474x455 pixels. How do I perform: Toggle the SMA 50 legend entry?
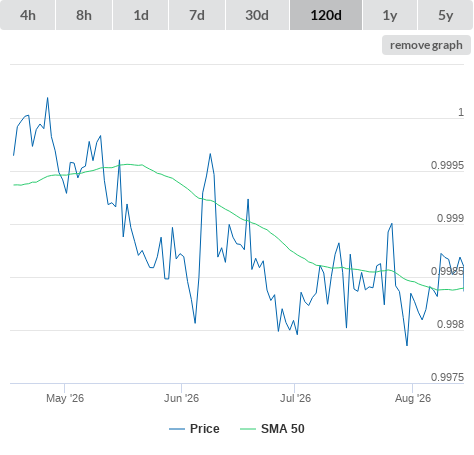click(283, 429)
